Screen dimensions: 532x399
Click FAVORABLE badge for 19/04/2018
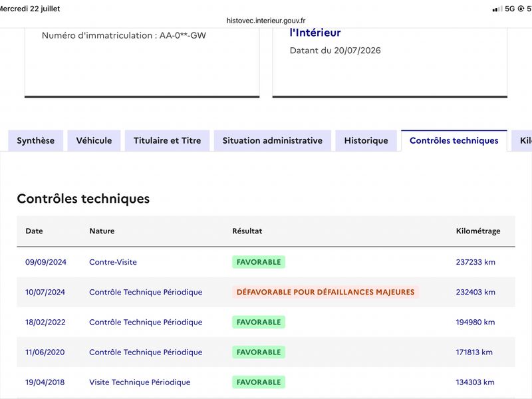[259, 382]
